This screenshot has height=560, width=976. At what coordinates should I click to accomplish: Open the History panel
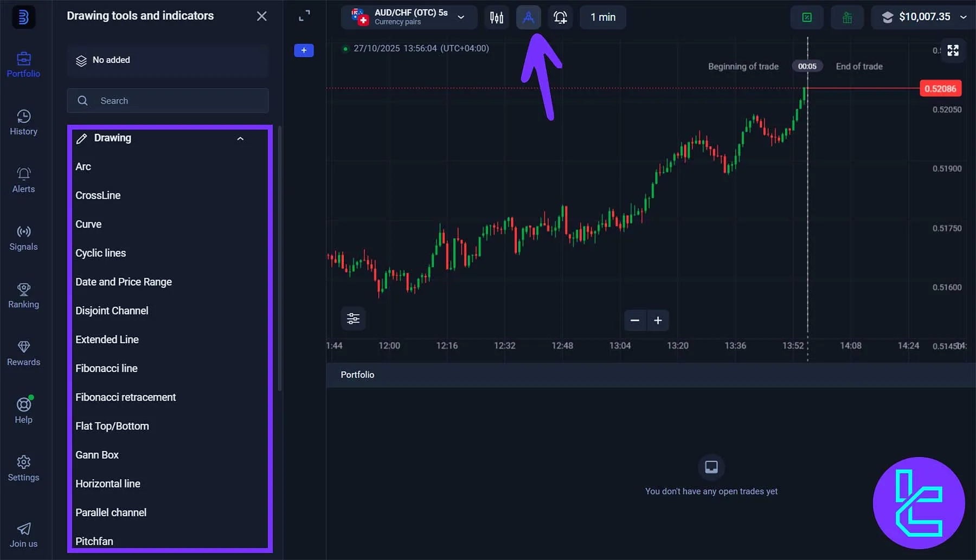23,122
